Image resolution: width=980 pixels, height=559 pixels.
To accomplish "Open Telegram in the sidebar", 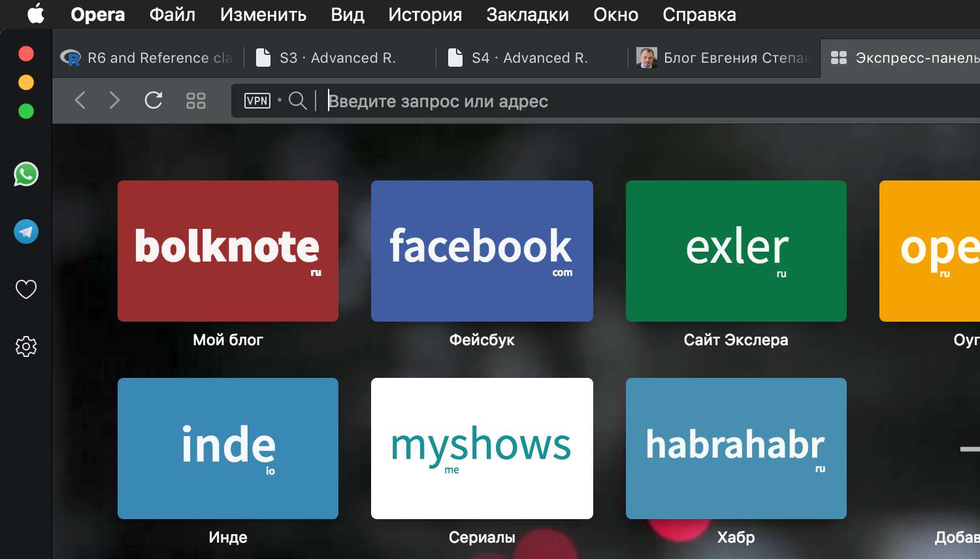I will (x=26, y=231).
